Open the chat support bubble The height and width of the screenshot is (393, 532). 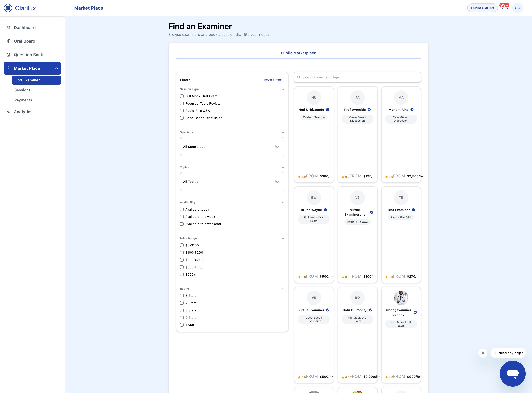513,373
